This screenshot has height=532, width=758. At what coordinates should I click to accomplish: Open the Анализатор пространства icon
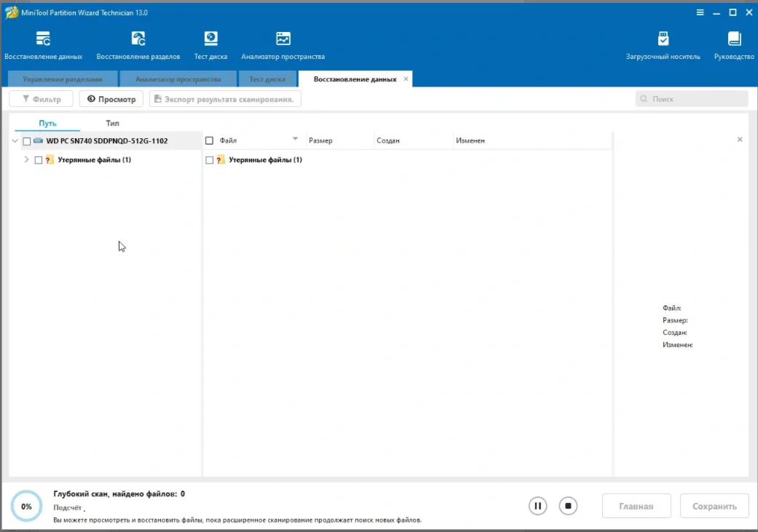coord(283,39)
